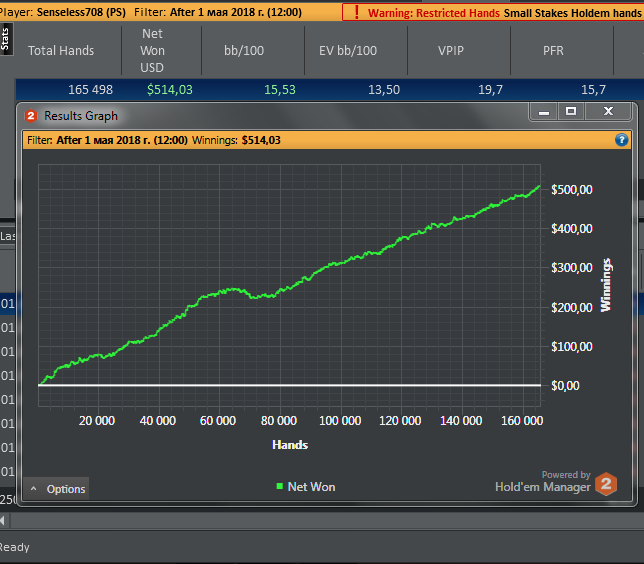Select the 165 498 total hands cell
The width and height of the screenshot is (644, 564).
tap(90, 90)
